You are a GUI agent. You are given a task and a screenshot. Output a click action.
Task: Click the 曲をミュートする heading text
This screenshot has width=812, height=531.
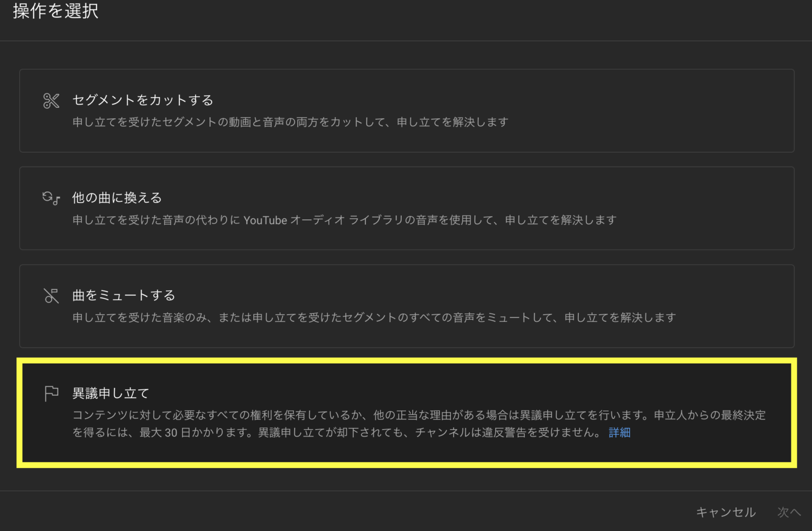[x=123, y=295]
